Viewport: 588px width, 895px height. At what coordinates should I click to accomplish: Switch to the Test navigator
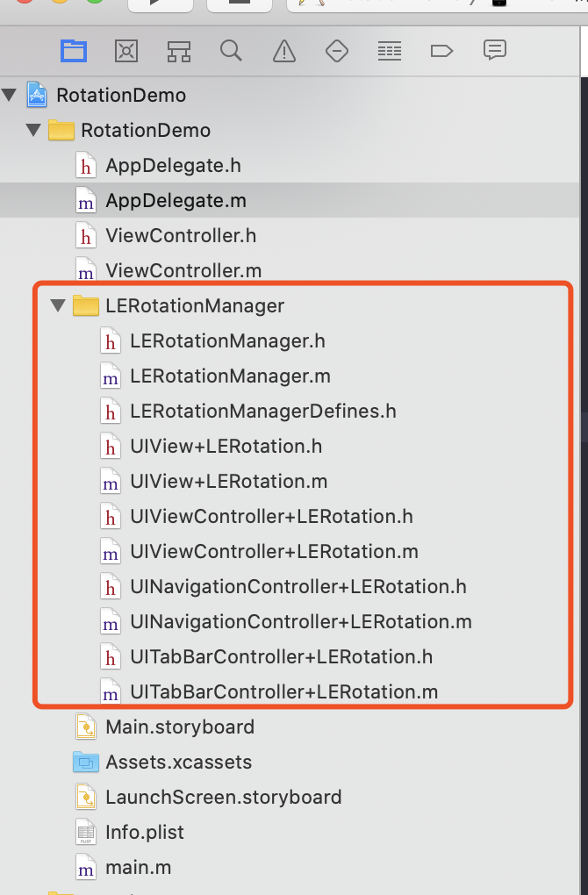[x=337, y=51]
